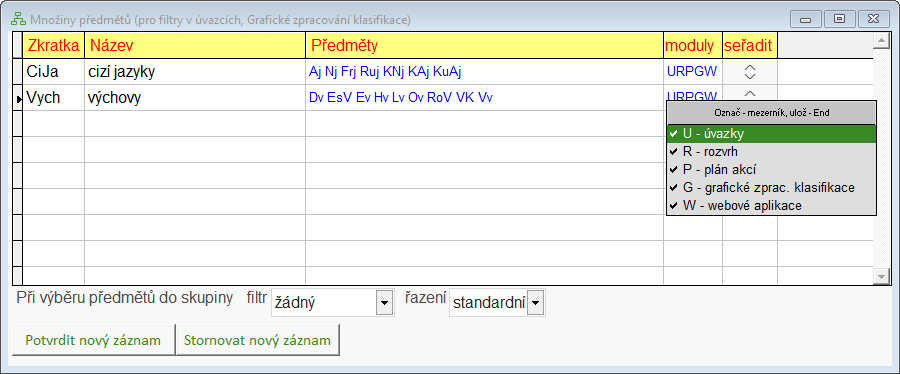Toggle 'G - grafické zprac. klasifikace' option

click(x=771, y=188)
